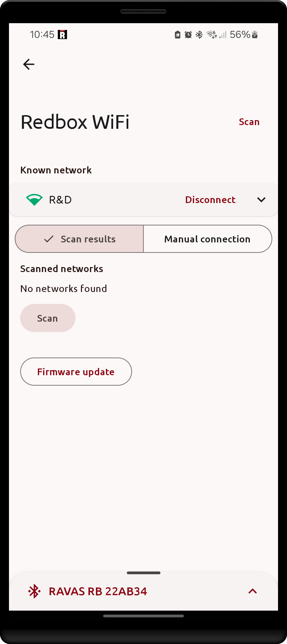Tap the checkmark in Scan results

tap(49, 239)
